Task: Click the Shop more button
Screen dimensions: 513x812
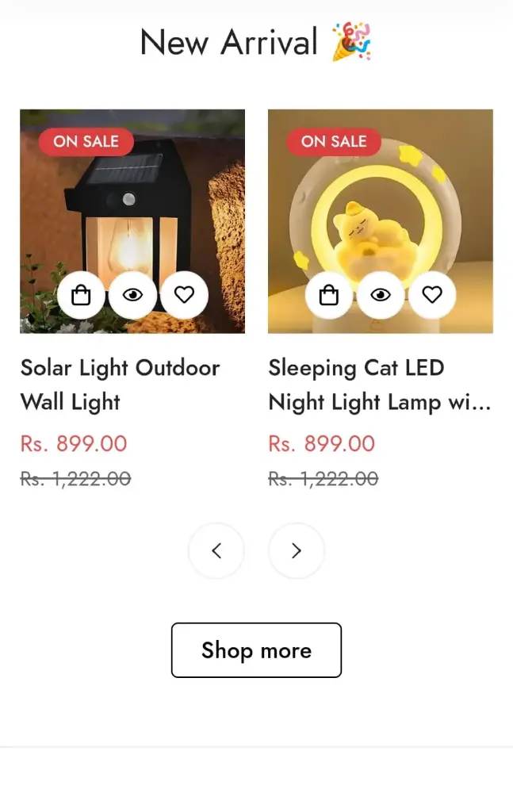Action: [x=256, y=650]
